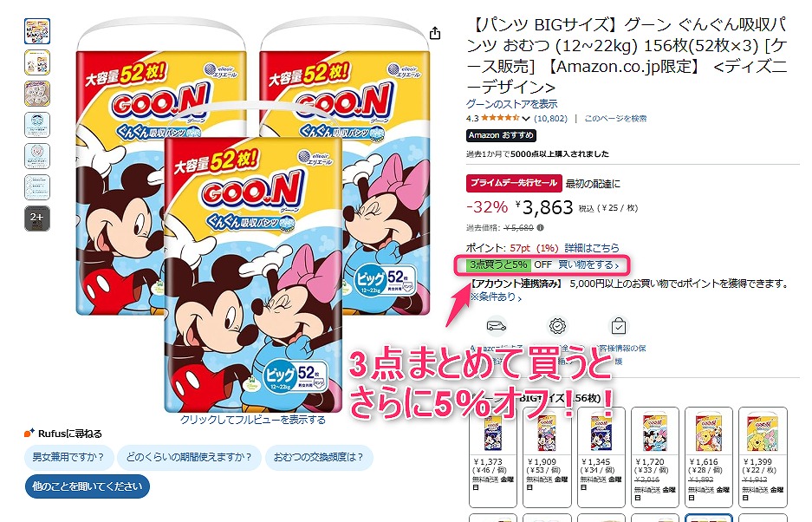This screenshot has height=522, width=812.
Task: Open the 買い物をする 5% OFF link
Action: click(588, 264)
